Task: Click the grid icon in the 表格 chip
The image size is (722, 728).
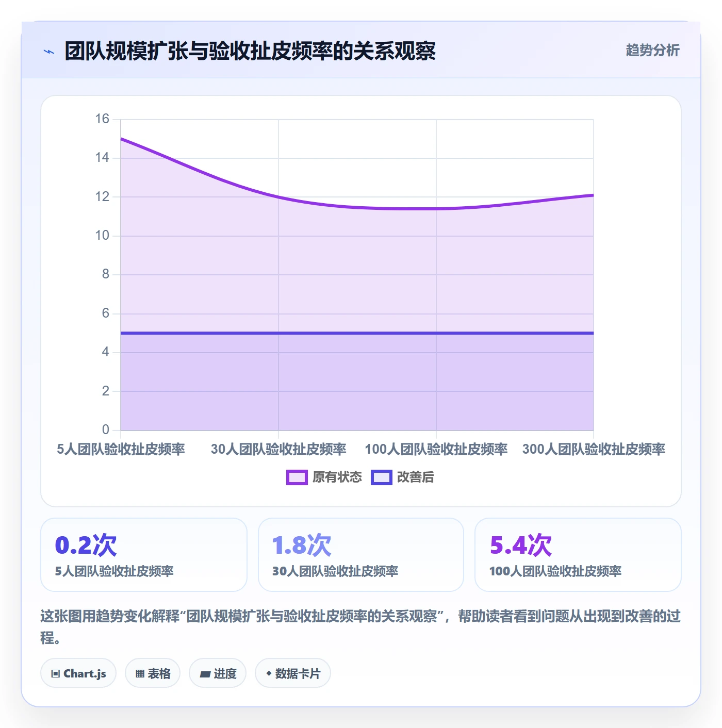Action: 140,673
